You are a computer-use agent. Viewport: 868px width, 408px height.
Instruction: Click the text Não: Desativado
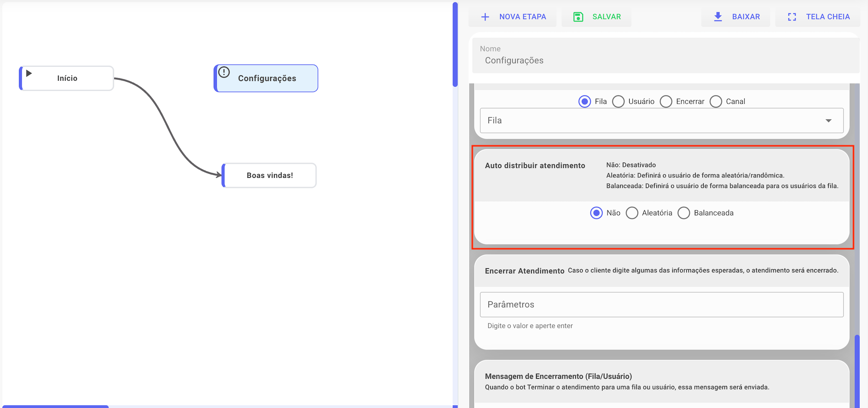631,165
